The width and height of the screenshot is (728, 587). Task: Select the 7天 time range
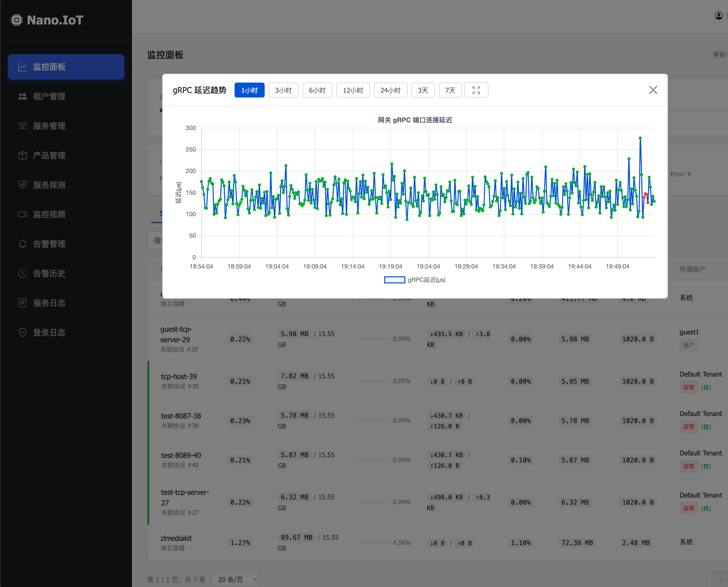(x=450, y=90)
